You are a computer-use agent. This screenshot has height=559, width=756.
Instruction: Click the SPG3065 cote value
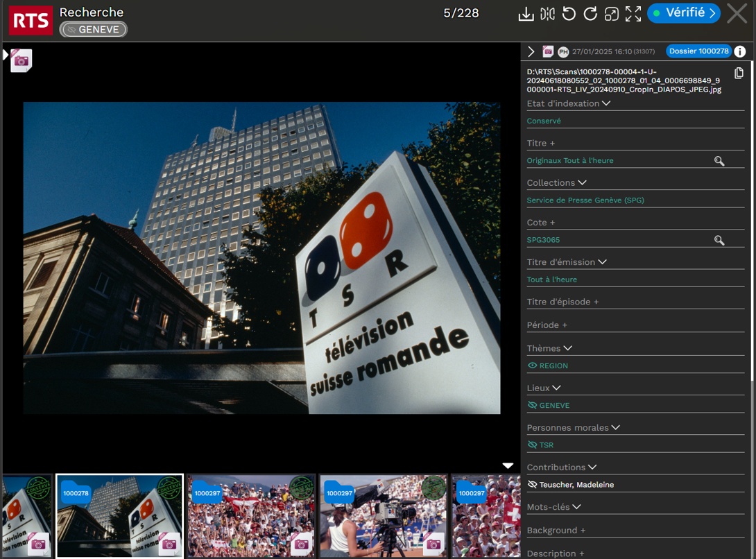543,240
